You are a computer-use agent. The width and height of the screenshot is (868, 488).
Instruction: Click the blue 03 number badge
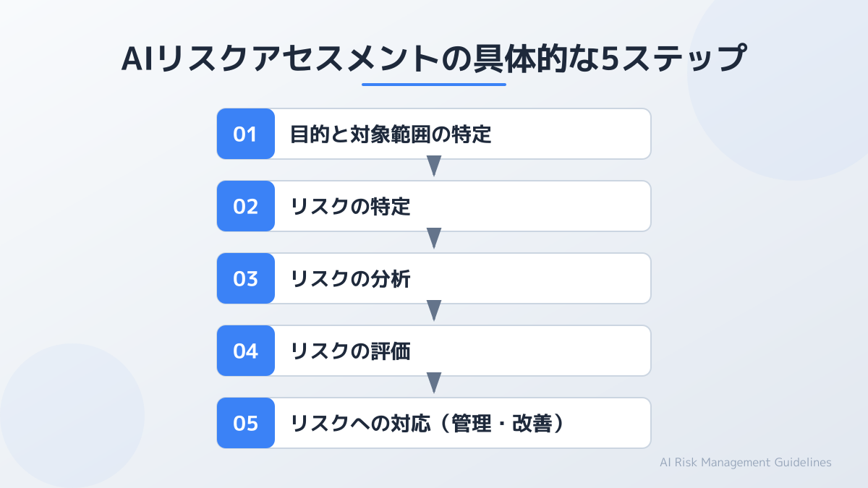tap(246, 278)
